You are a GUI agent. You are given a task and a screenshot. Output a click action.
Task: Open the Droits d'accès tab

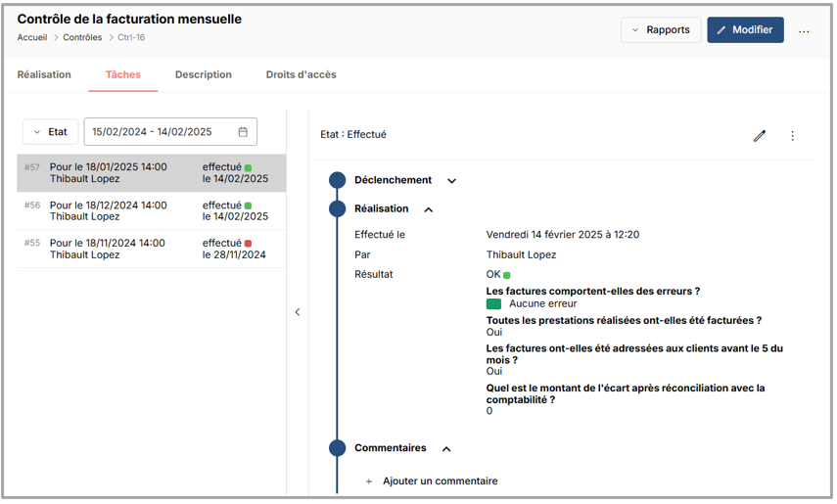301,74
